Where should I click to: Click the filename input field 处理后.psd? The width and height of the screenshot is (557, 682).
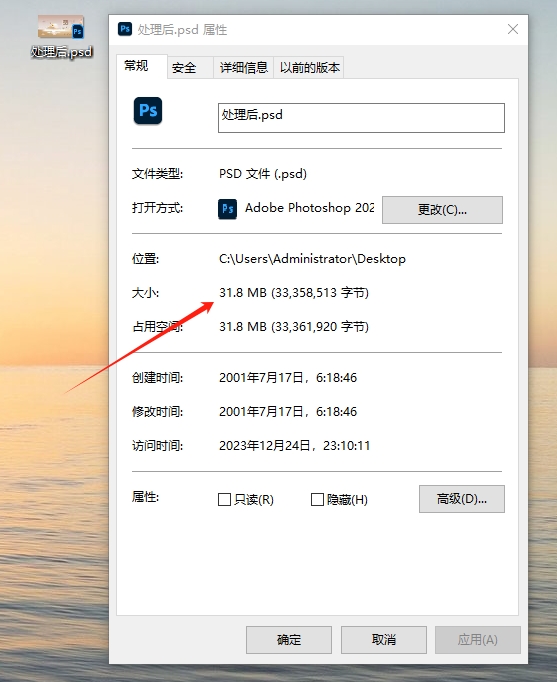(x=361, y=118)
